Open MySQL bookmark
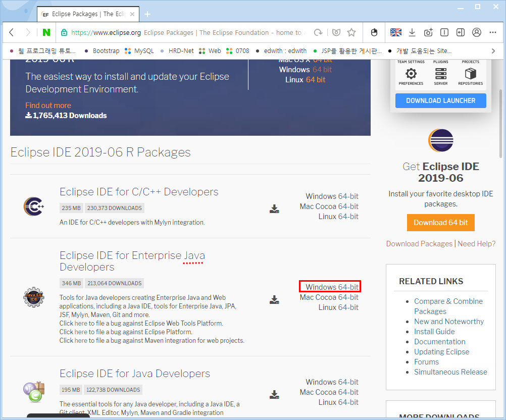The height and width of the screenshot is (420, 506). tap(139, 51)
